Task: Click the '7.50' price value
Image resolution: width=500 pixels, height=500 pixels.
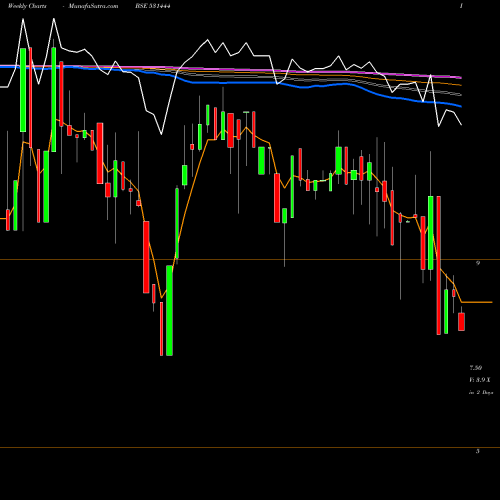Action: tap(476, 368)
